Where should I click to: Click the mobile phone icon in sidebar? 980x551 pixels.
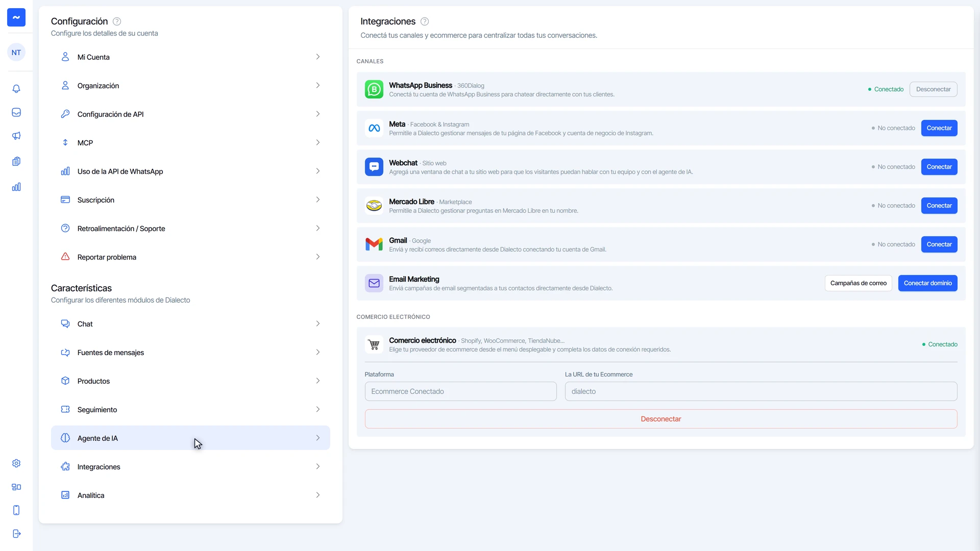16,510
